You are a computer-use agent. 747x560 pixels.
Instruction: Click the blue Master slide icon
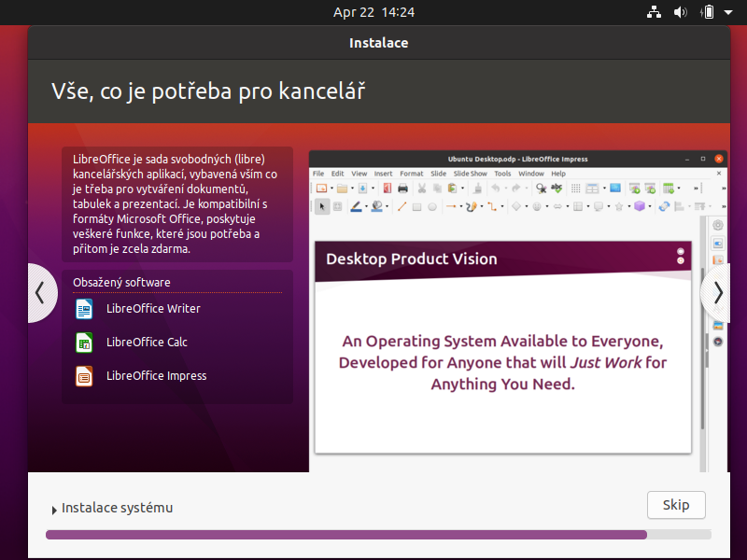tap(615, 189)
